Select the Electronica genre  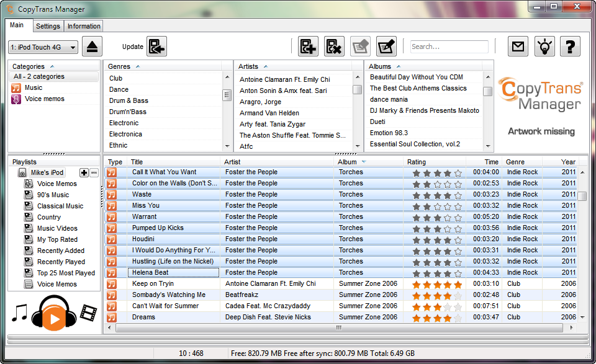(126, 135)
